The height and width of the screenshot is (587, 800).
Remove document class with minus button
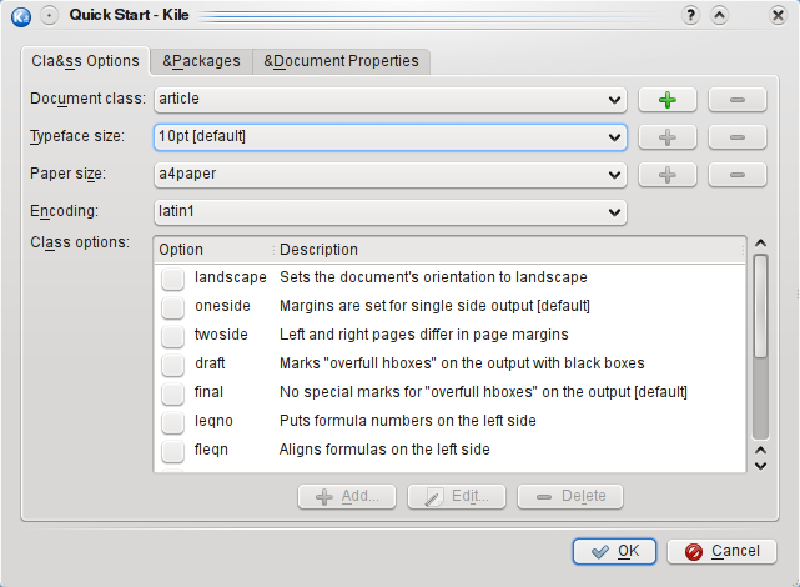point(737,99)
